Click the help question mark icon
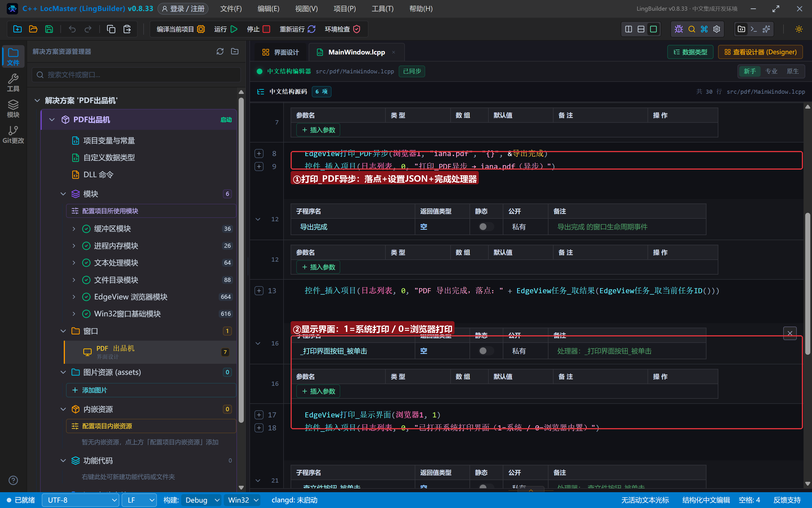812x508 pixels. [x=13, y=480]
